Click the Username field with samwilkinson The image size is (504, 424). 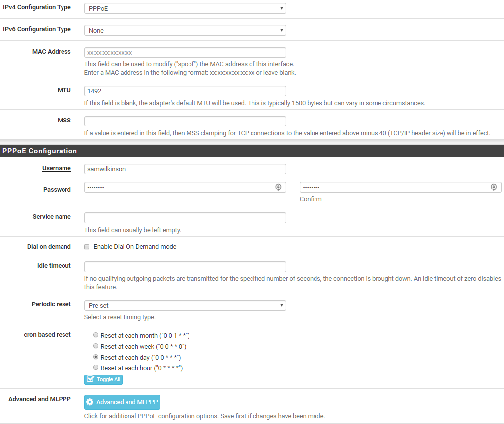185,169
